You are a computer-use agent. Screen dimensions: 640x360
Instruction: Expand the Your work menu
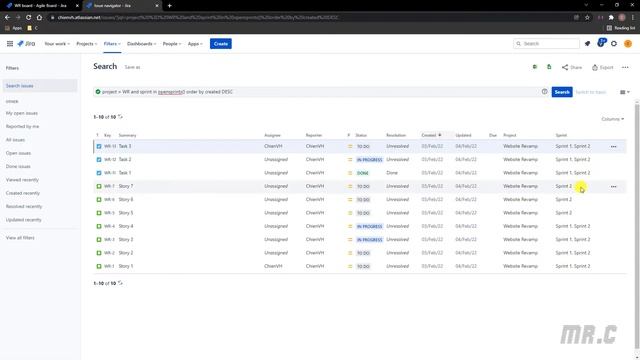[57, 44]
